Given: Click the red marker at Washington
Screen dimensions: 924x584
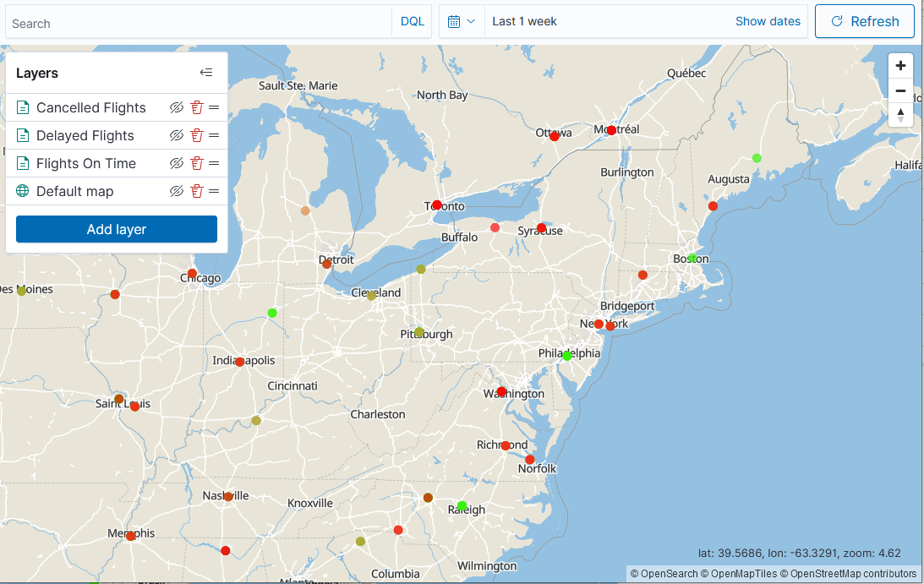Looking at the screenshot, I should click(501, 391).
